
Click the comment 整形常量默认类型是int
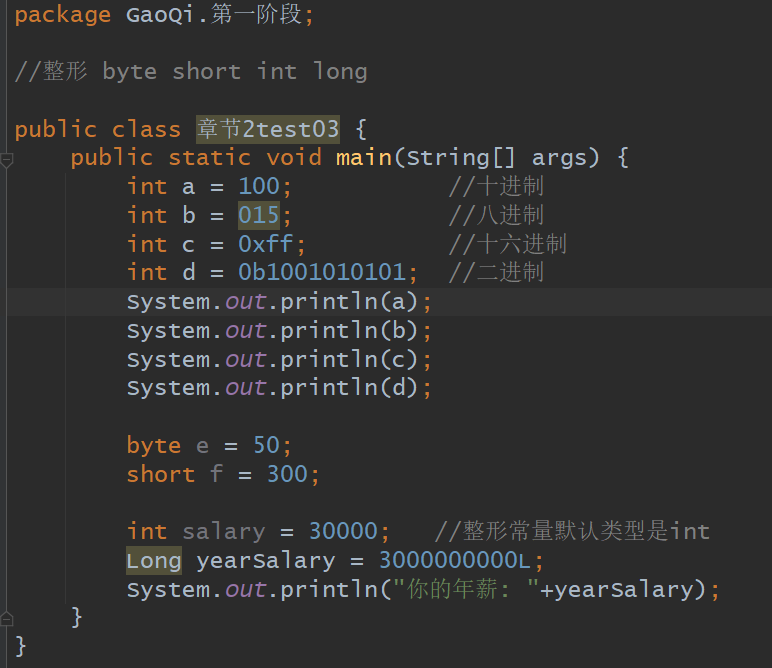(x=572, y=531)
